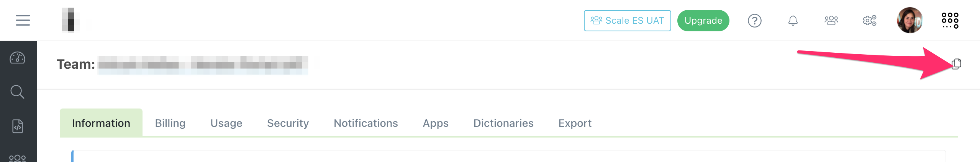Open search from the sidebar
The height and width of the screenshot is (162, 980).
pyautogui.click(x=17, y=92)
